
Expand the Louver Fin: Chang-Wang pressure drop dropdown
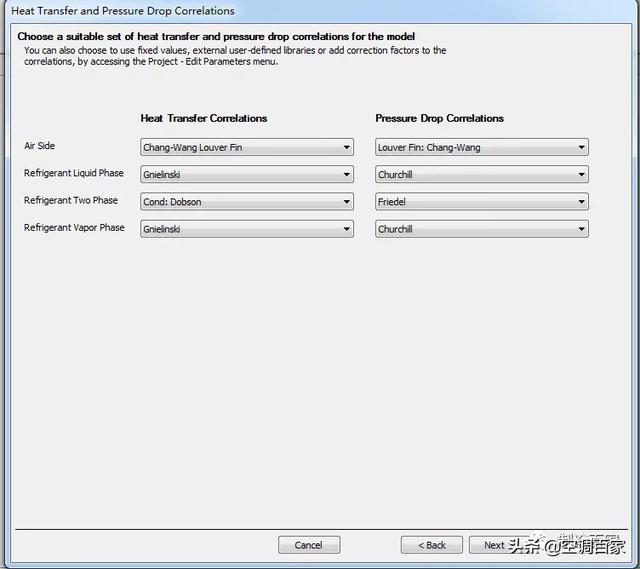tap(482, 147)
